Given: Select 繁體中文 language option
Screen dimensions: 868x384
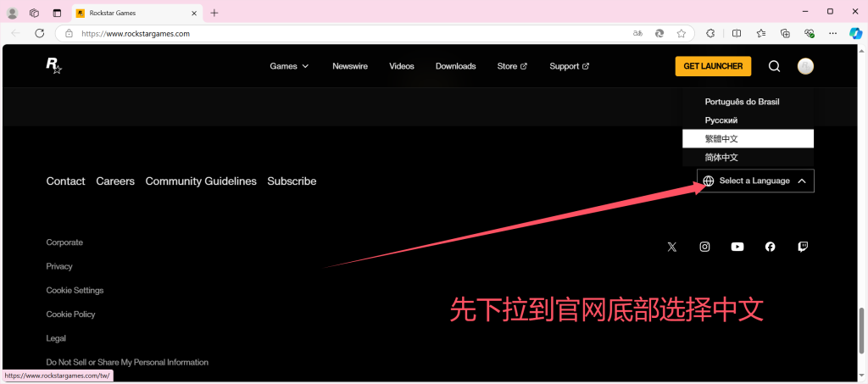Looking at the screenshot, I should point(748,139).
